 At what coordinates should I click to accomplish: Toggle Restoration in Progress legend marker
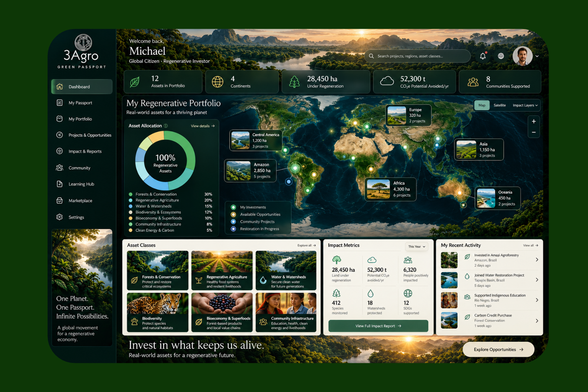[233, 229]
